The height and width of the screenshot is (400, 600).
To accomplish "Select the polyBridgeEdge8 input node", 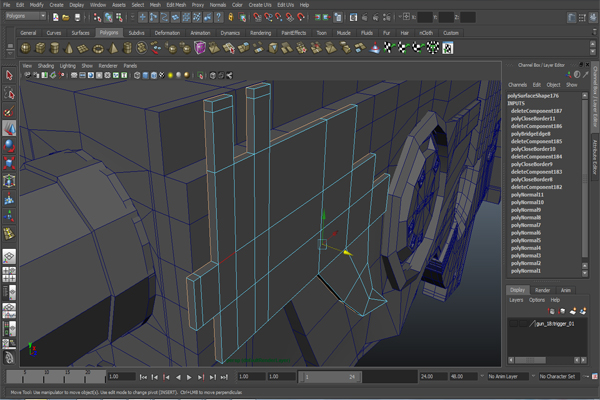I will tap(530, 134).
